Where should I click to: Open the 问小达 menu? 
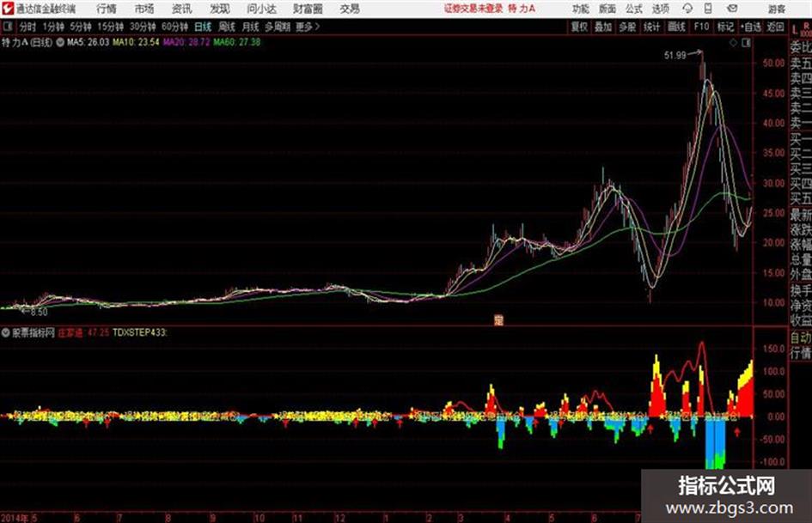pos(261,9)
